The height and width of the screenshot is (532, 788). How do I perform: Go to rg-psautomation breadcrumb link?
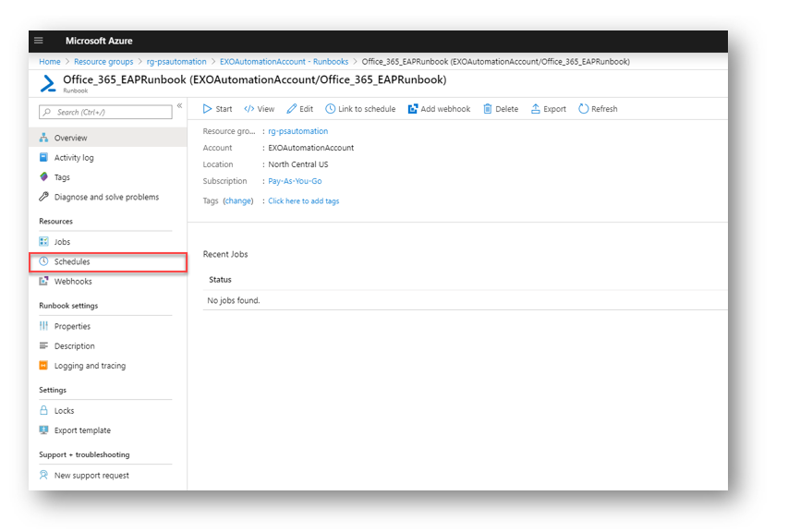[x=176, y=62]
